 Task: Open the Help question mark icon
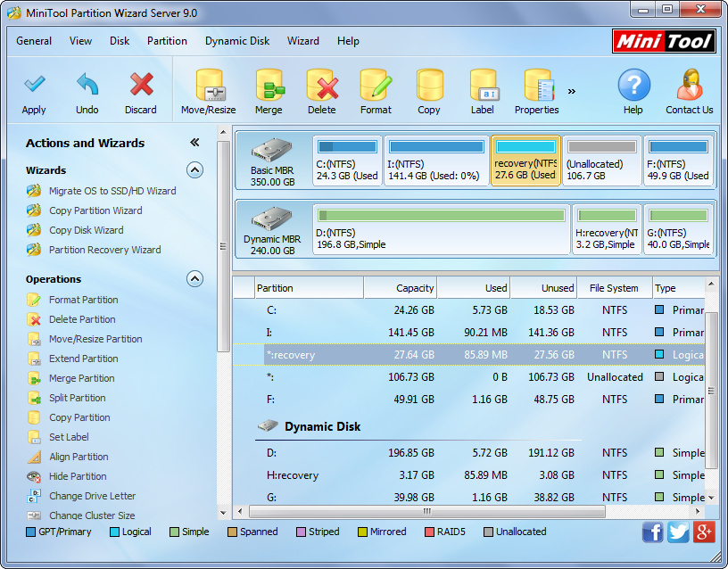(633, 85)
